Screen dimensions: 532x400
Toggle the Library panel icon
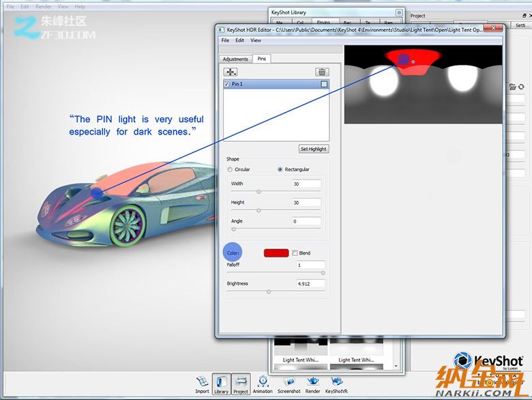pos(221,382)
